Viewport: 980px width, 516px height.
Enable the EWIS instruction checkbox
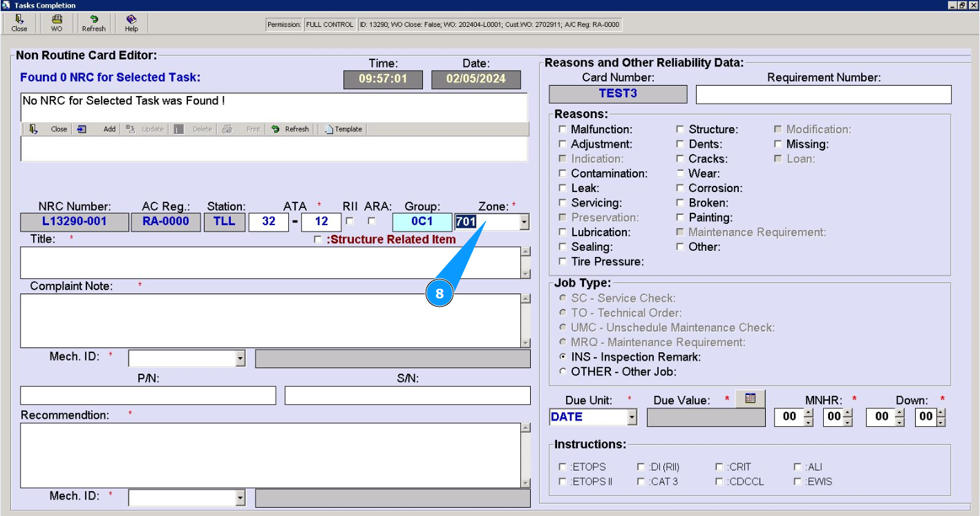click(798, 481)
